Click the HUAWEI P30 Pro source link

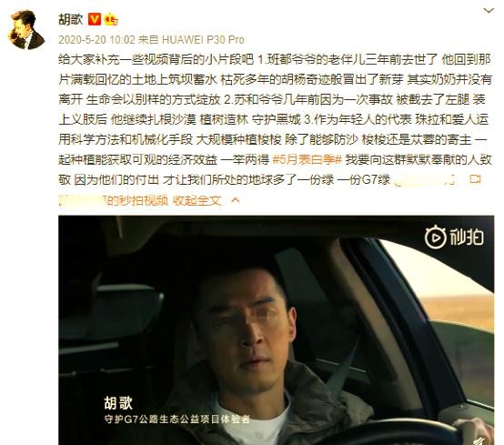click(203, 39)
